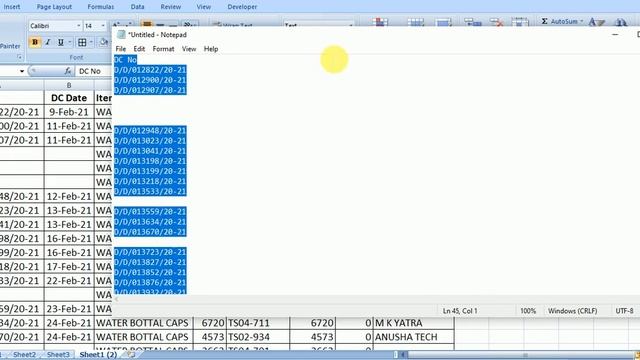Click Notepad line D/D/013559/20-21

tap(150, 211)
